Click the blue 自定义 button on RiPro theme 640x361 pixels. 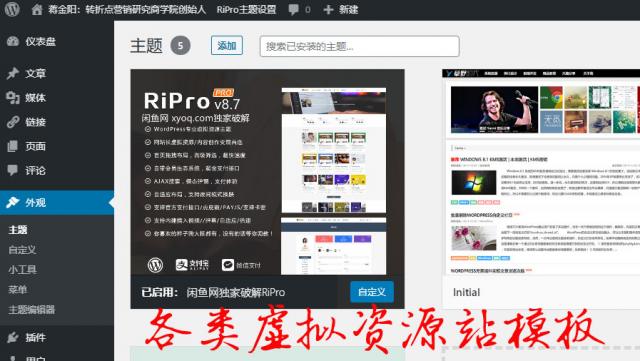click(372, 292)
